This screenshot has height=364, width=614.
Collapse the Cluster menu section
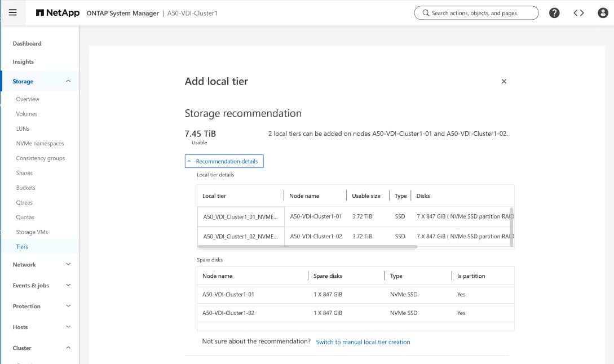point(68,348)
